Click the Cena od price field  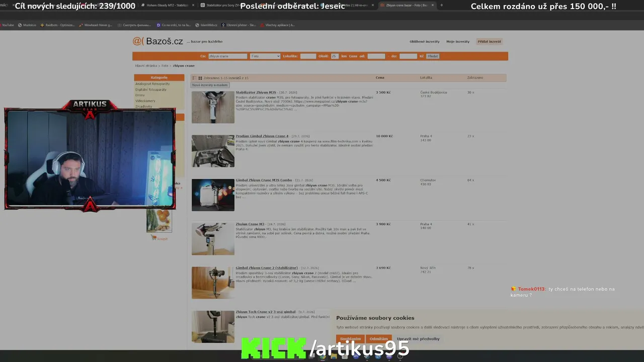(376, 56)
